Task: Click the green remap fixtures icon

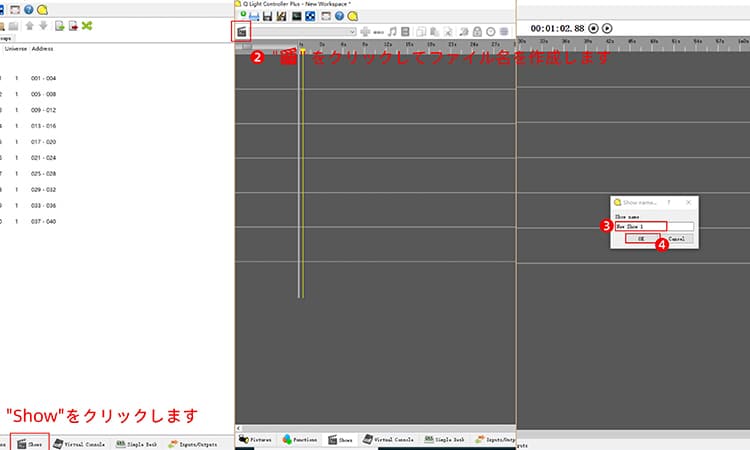Action: click(87, 25)
